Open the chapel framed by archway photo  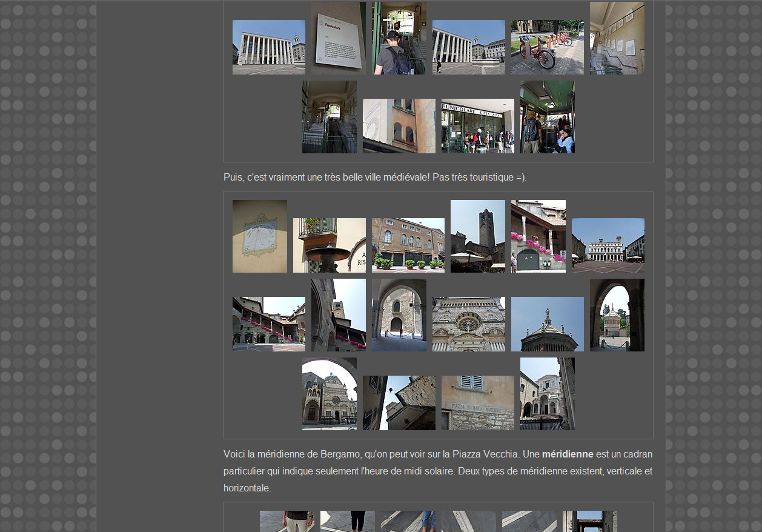(x=329, y=394)
